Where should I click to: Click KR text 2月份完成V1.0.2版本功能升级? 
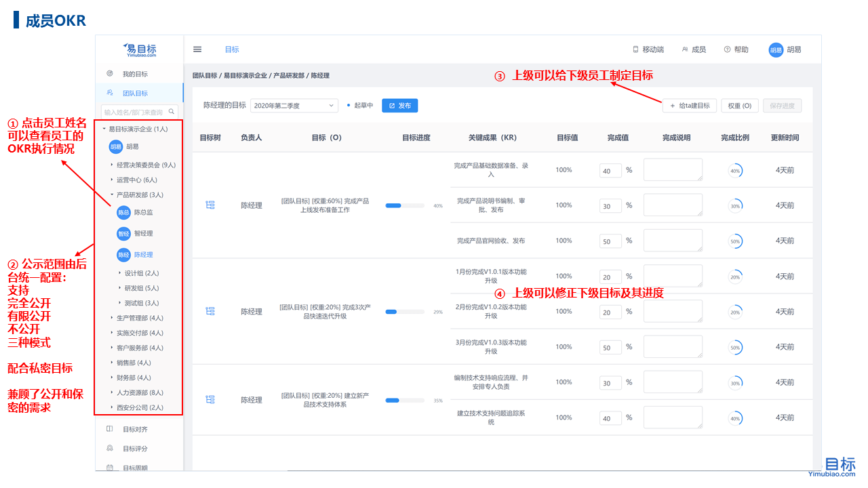coord(492,311)
